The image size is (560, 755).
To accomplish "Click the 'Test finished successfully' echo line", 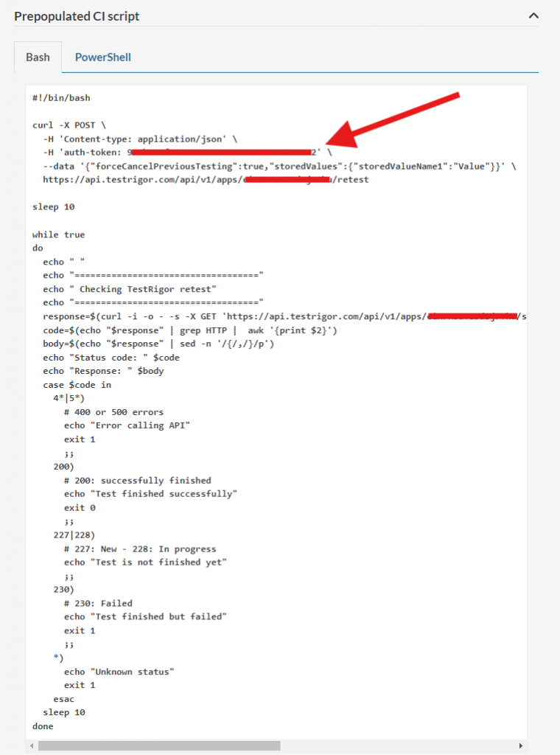I will [150, 494].
